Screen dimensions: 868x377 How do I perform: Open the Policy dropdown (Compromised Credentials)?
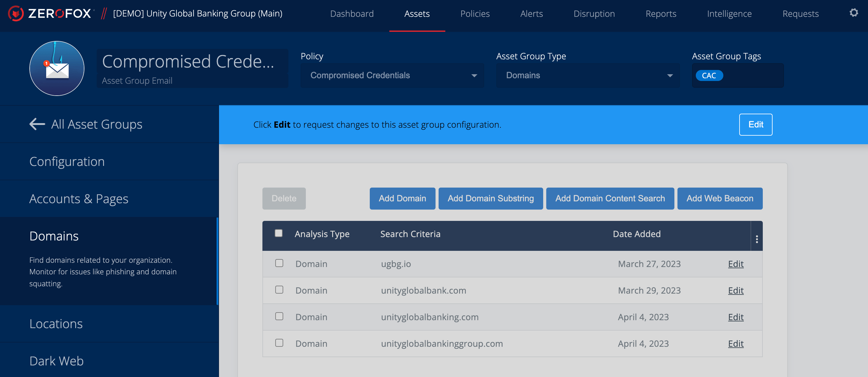[392, 75]
